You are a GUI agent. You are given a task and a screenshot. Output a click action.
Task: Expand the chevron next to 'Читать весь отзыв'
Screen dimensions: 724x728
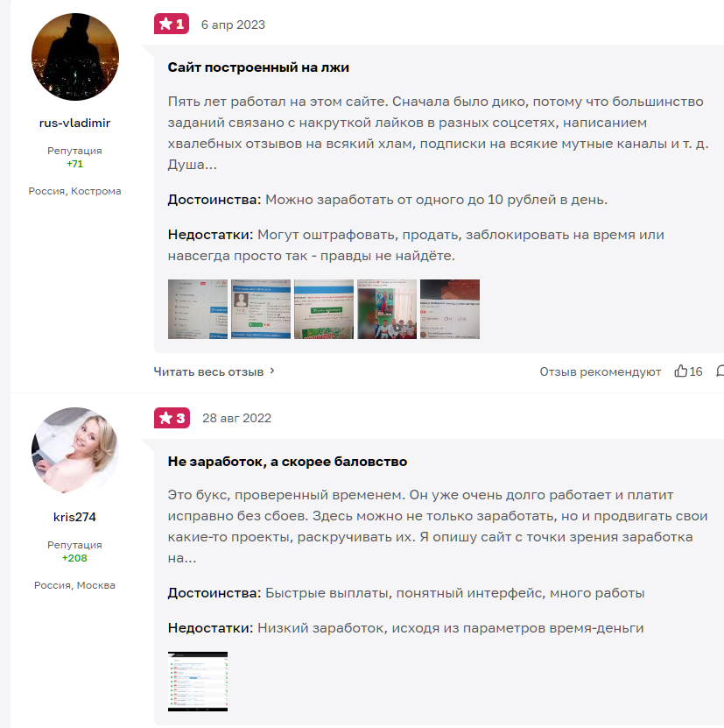pyautogui.click(x=272, y=371)
